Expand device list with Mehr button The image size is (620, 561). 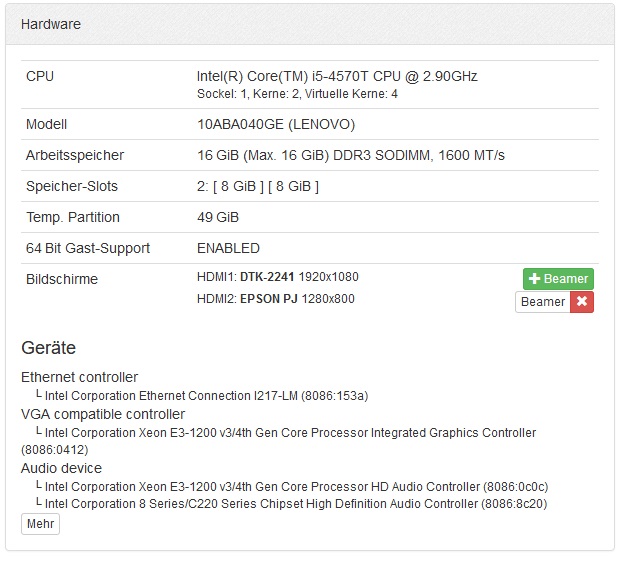40,524
